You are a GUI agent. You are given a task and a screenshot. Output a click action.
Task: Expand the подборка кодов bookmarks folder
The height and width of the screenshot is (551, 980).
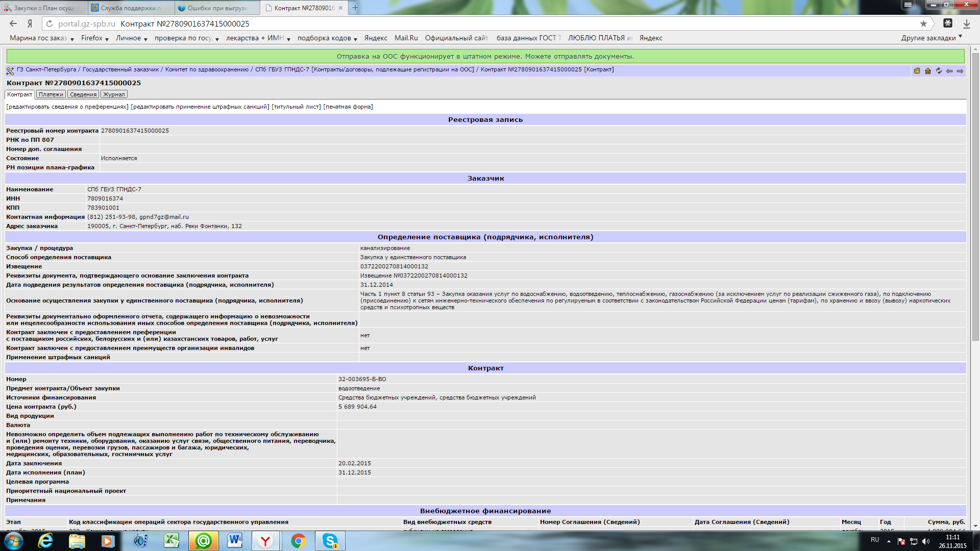[327, 38]
